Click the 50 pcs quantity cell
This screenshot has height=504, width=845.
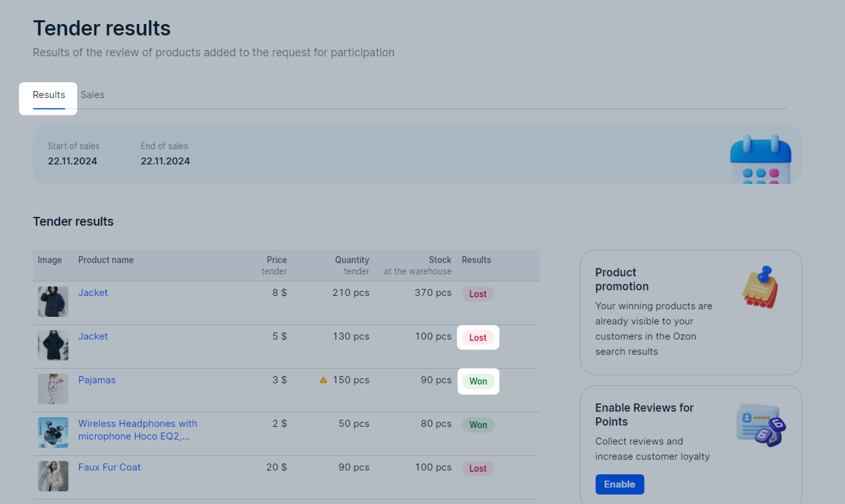click(x=354, y=423)
